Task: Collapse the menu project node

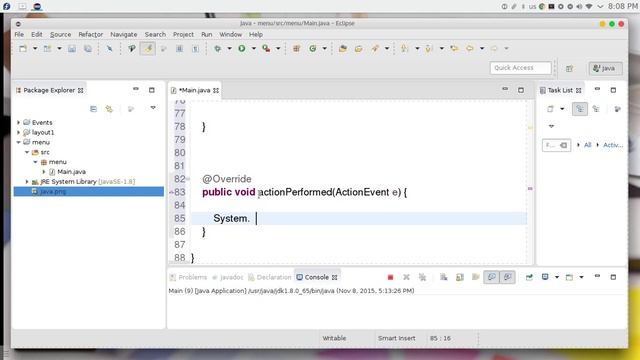Action: pos(18,142)
